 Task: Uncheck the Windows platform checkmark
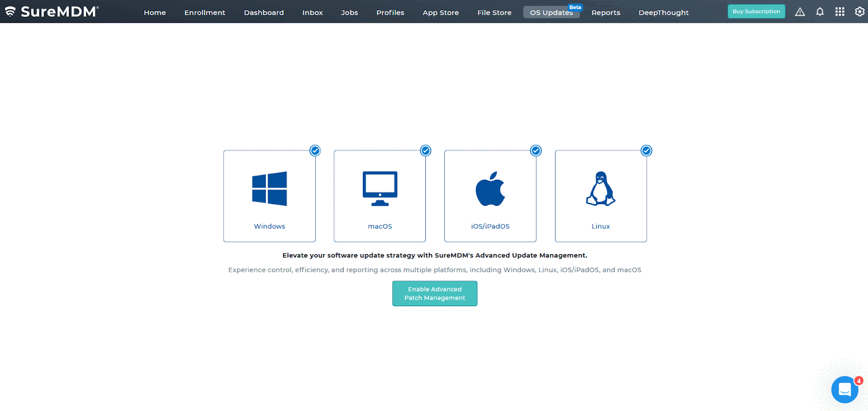click(x=315, y=150)
